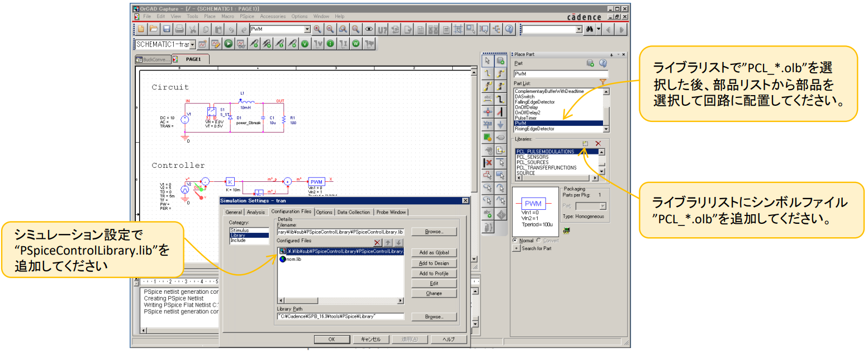868x357 pixels.
Task: Click the Configured Files horizontal scrollbar
Action: tap(340, 300)
